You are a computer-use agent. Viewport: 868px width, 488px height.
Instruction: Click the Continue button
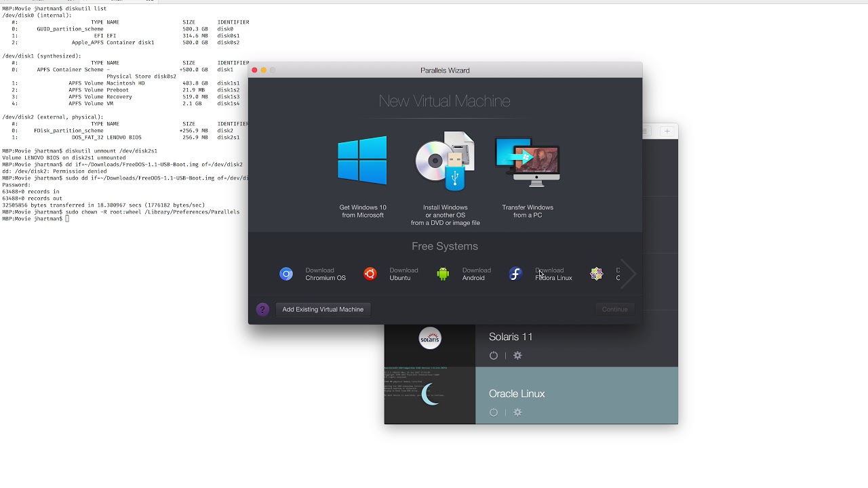615,309
